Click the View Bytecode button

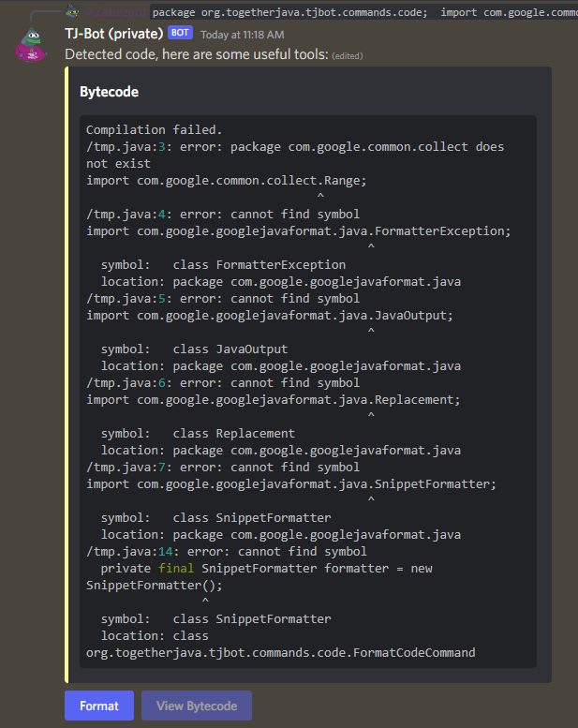(x=197, y=706)
